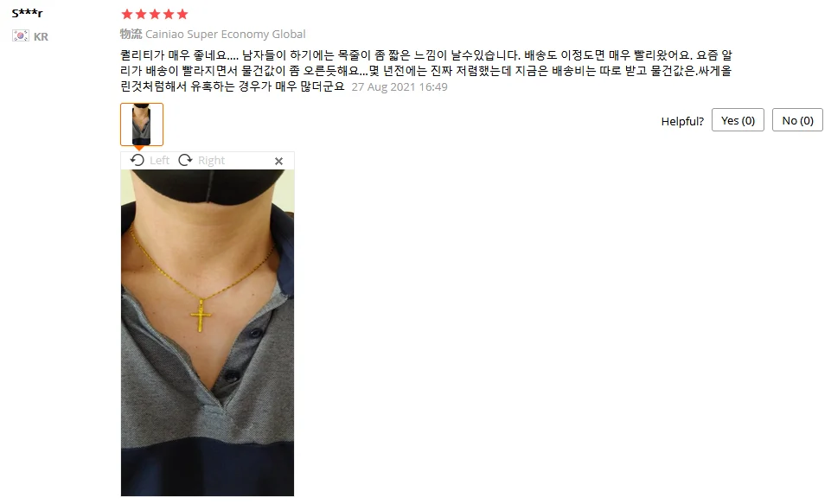The height and width of the screenshot is (504, 831).
Task: Click the rotate left arrow icon
Action: 137,160
